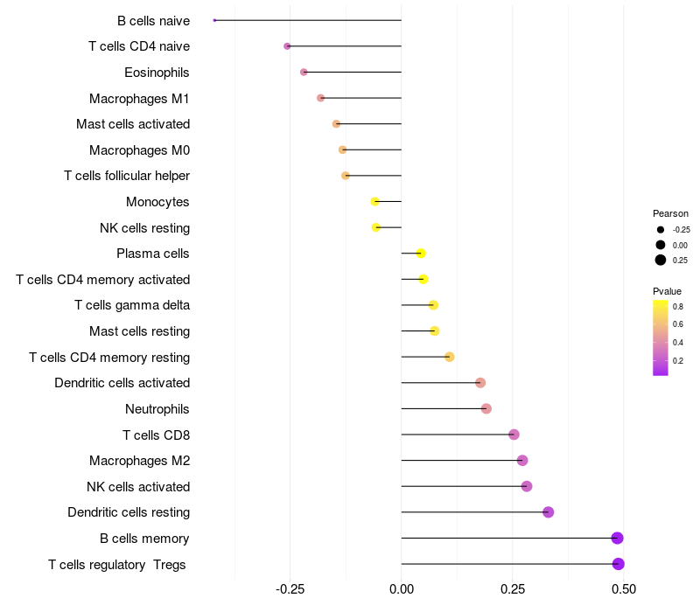Click the -0.25 Pearson size legend dot
The height and width of the screenshot is (612, 700).
click(x=661, y=230)
